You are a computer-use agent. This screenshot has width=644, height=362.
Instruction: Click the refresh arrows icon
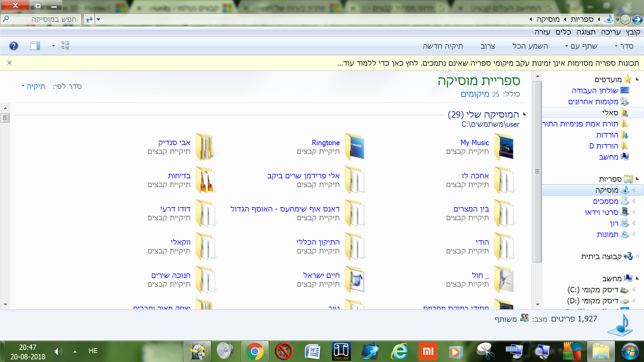pyautogui.click(x=89, y=19)
